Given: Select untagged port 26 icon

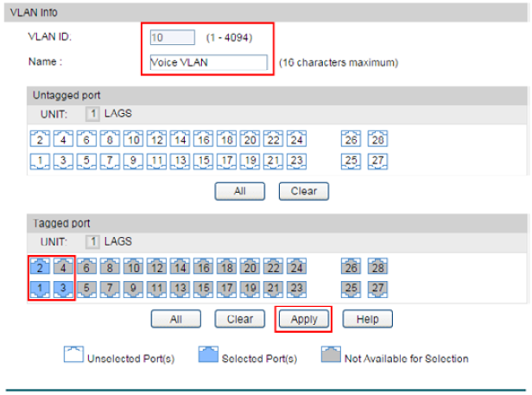Looking at the screenshot, I should [351, 138].
